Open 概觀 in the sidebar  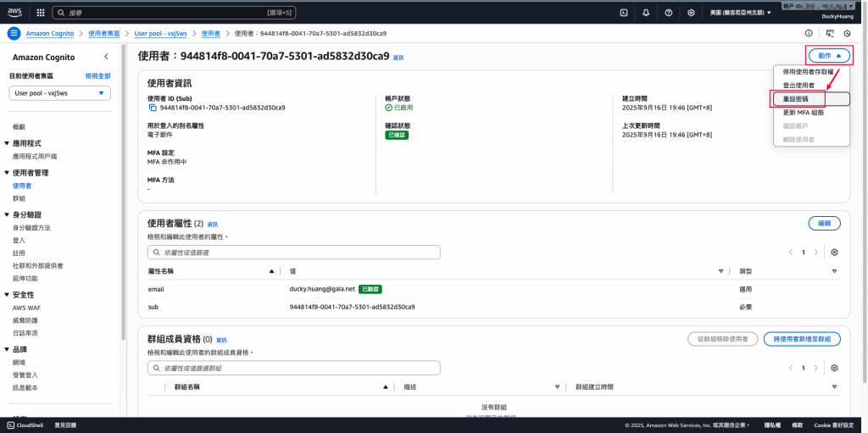coord(19,127)
